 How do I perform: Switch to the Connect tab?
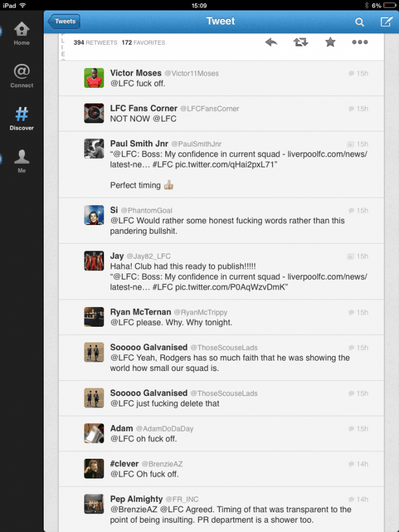pos(22,76)
